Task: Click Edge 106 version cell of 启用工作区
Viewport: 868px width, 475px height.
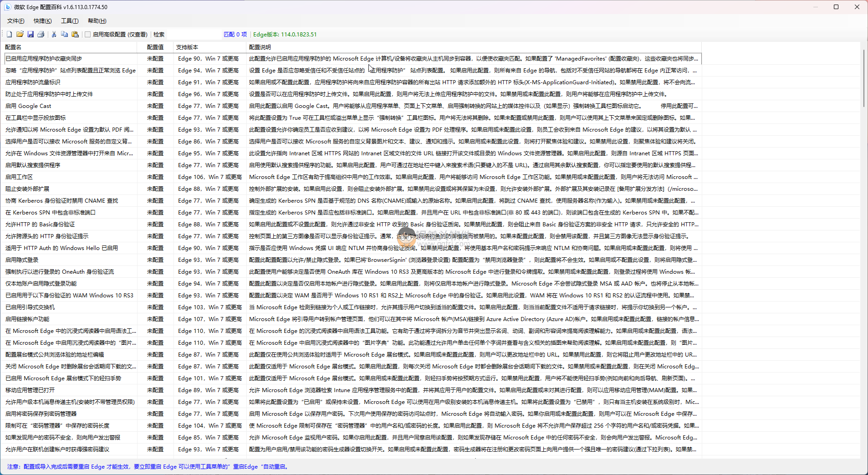Action: point(209,177)
